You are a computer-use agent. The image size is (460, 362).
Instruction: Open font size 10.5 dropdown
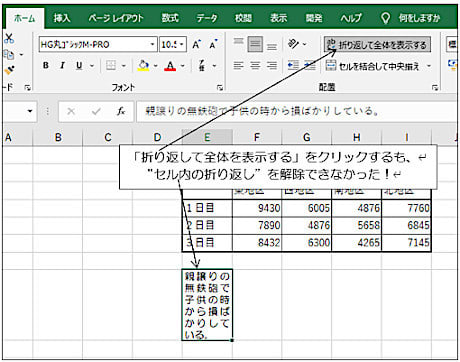pyautogui.click(x=182, y=45)
